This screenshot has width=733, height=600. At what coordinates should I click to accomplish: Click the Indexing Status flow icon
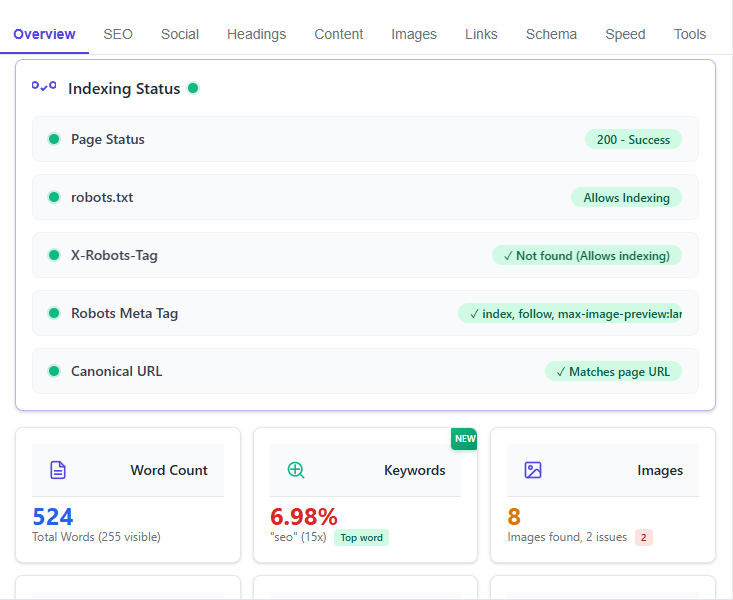(x=44, y=86)
